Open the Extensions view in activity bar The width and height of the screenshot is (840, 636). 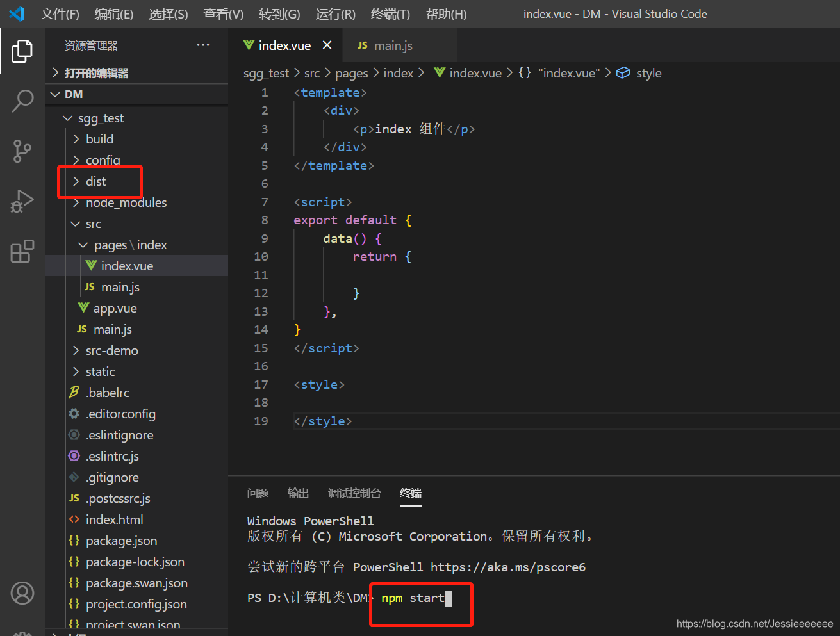point(22,251)
